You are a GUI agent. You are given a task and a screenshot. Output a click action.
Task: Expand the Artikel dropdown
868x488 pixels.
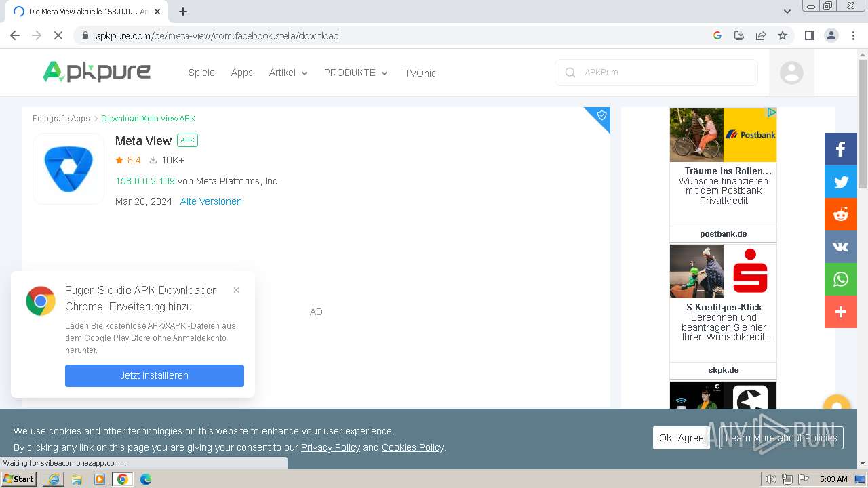(x=288, y=73)
